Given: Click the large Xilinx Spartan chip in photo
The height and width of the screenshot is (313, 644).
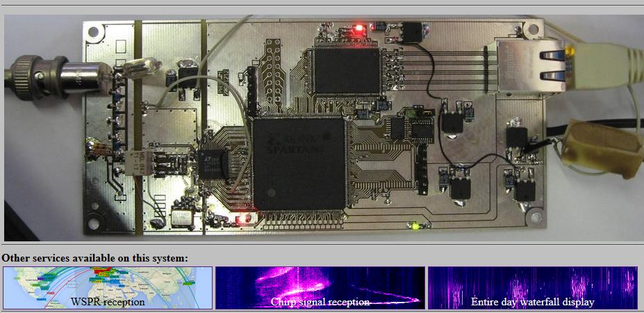Looking at the screenshot, I should (299, 162).
